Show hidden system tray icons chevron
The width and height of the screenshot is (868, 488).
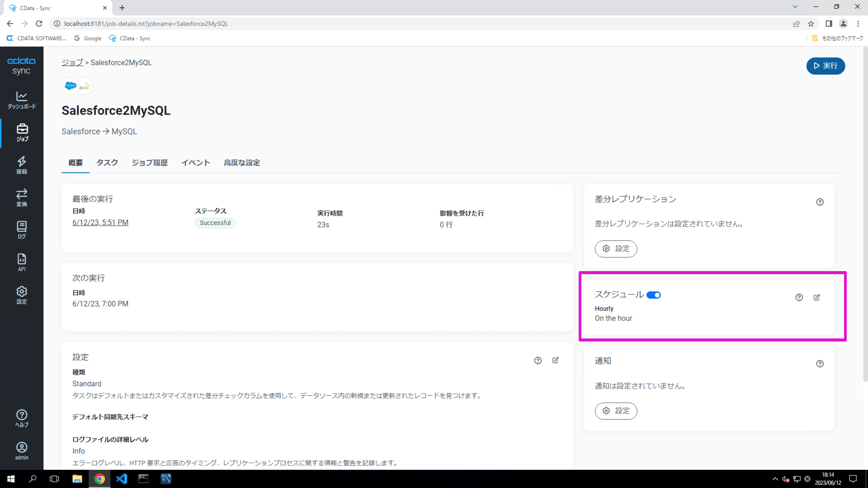775,479
